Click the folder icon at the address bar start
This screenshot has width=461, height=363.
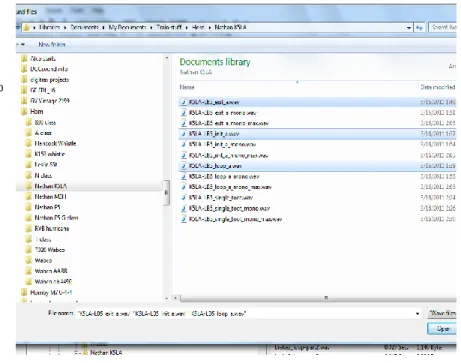pyautogui.click(x=27, y=27)
